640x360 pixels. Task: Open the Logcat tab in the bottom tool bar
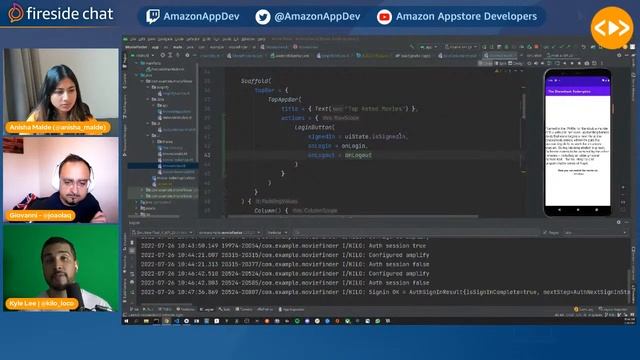point(207,309)
